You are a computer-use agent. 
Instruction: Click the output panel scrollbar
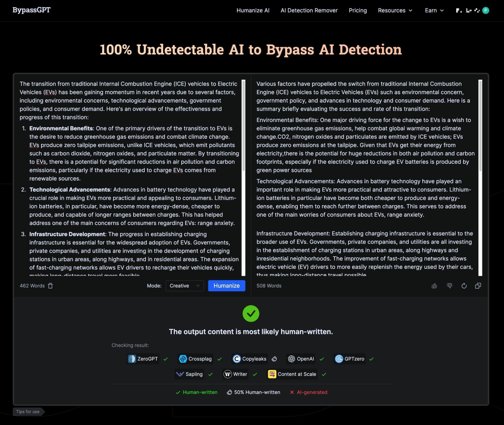tap(480, 126)
